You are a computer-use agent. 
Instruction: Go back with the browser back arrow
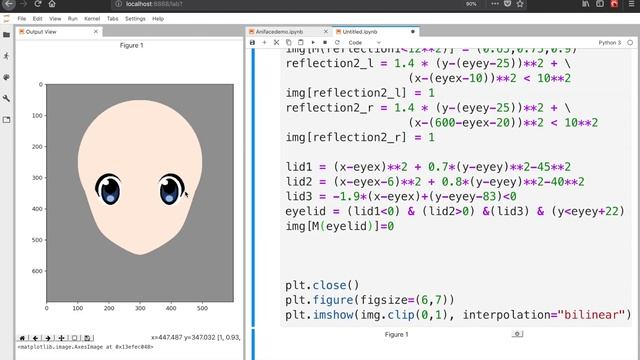(x=9, y=4)
